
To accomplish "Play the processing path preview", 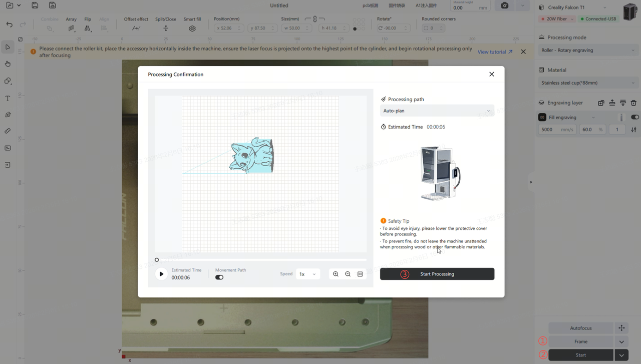I will pyautogui.click(x=161, y=274).
